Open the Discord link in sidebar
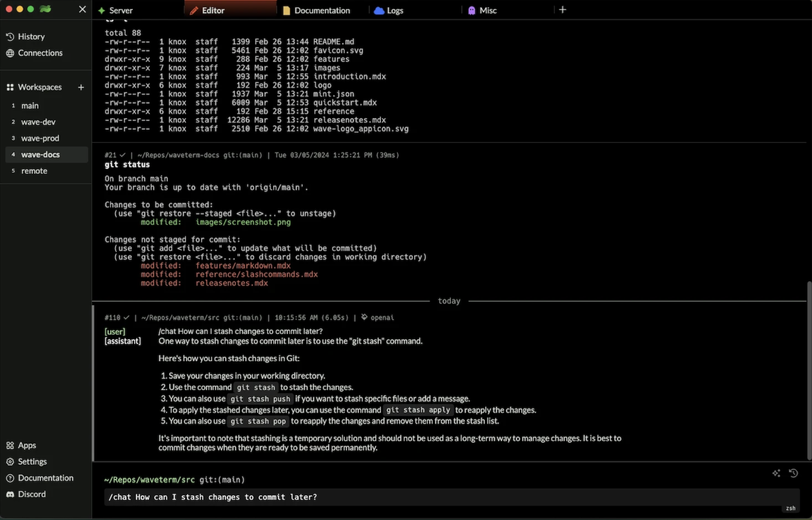This screenshot has height=520, width=812. click(x=26, y=494)
